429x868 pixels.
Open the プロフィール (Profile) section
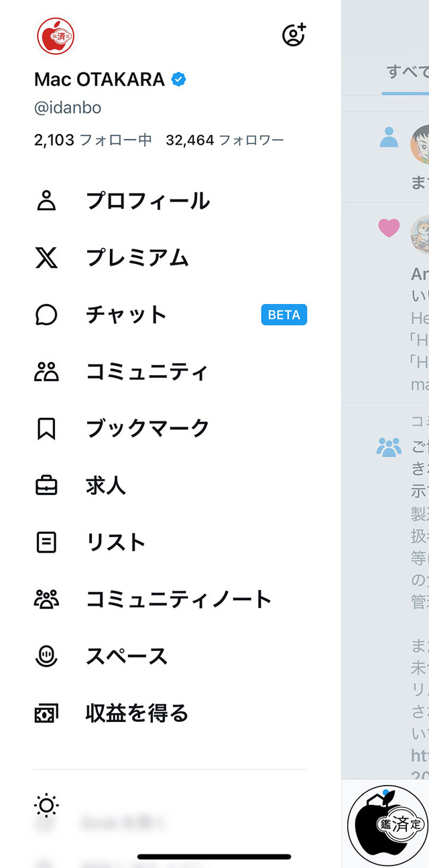(121, 200)
